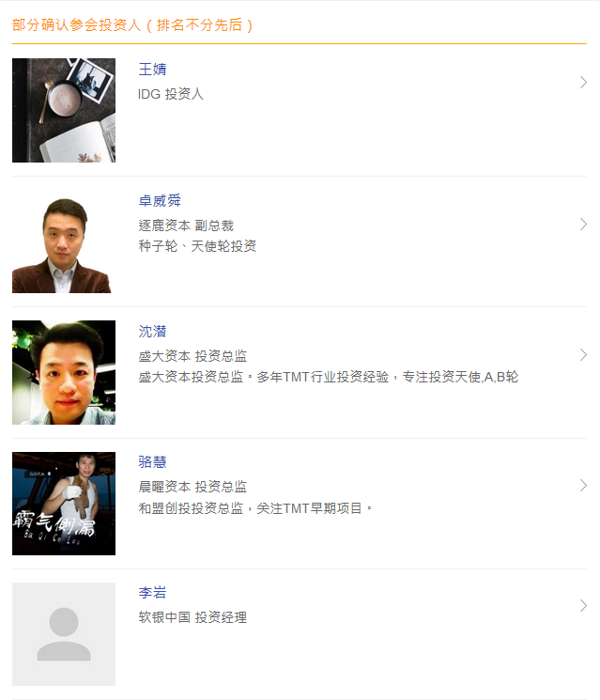Open 沈潜's avatar image
The width and height of the screenshot is (600, 700).
tap(64, 372)
